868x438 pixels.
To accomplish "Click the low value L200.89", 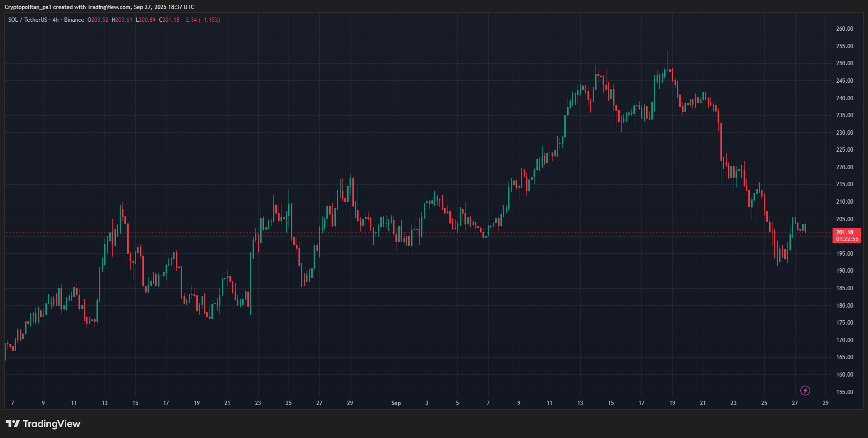I will tap(146, 20).
